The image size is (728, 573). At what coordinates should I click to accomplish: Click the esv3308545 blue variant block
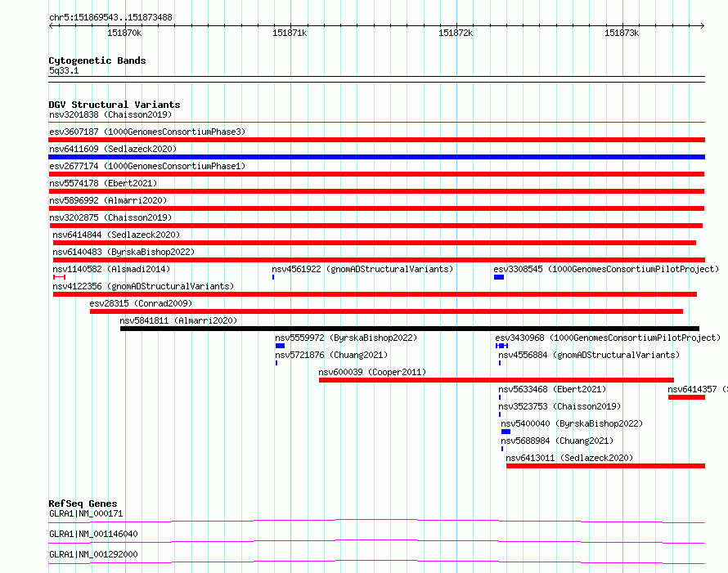coord(499,277)
